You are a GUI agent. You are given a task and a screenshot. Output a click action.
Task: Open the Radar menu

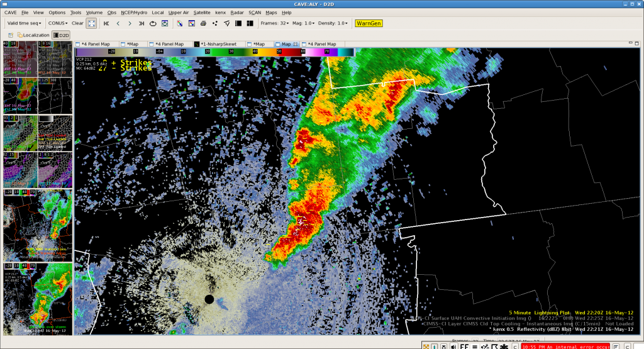pyautogui.click(x=236, y=12)
